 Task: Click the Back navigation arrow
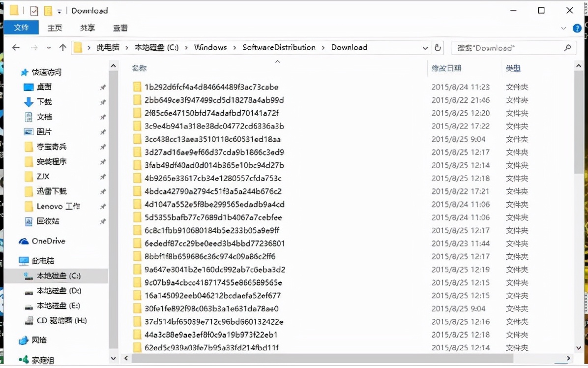coord(16,48)
